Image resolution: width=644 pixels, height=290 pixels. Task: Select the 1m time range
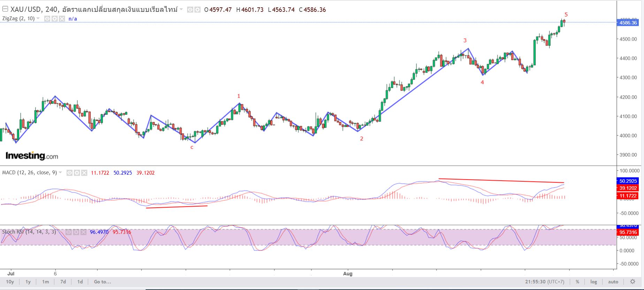[x=45, y=282]
